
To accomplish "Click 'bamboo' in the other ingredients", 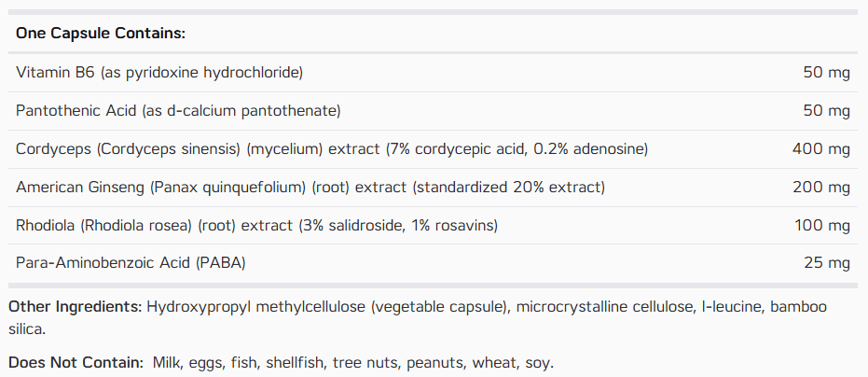I will [799, 307].
